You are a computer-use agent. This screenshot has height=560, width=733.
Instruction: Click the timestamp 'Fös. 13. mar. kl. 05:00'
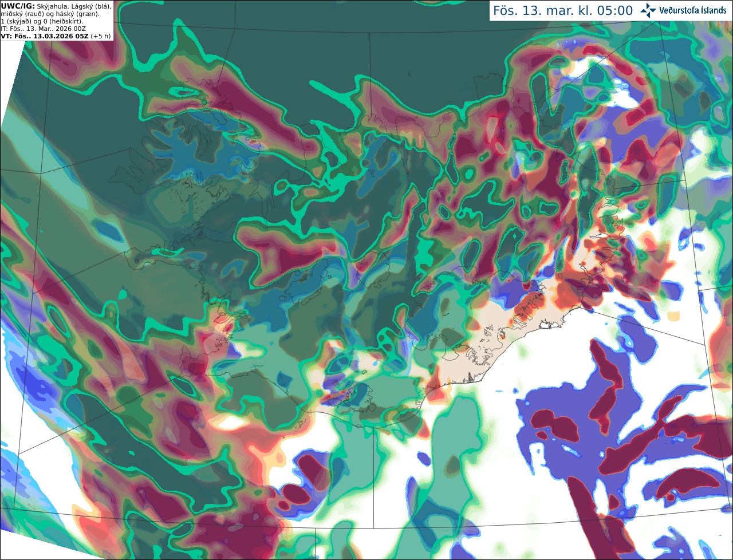pyautogui.click(x=563, y=11)
